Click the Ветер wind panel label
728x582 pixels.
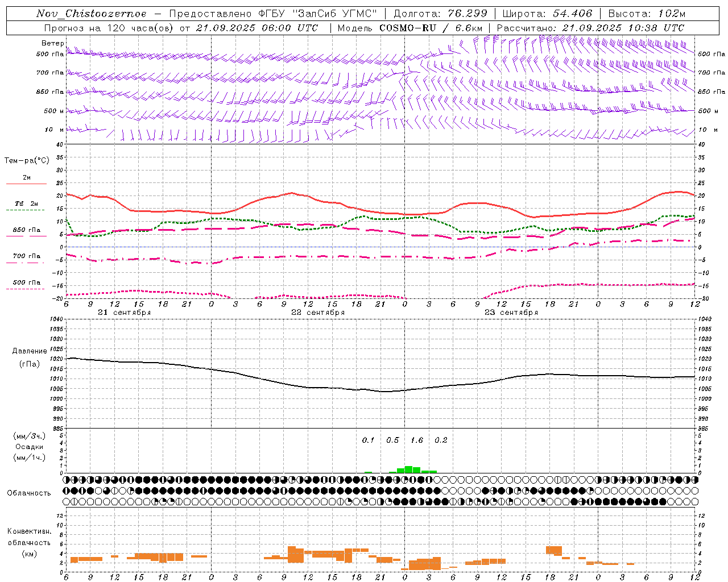52,43
